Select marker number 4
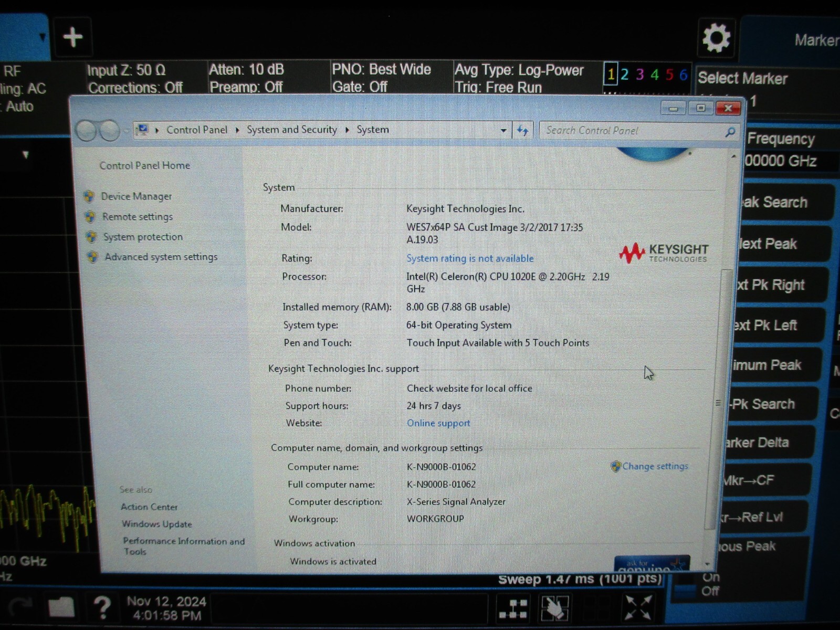840x630 pixels. (x=655, y=74)
